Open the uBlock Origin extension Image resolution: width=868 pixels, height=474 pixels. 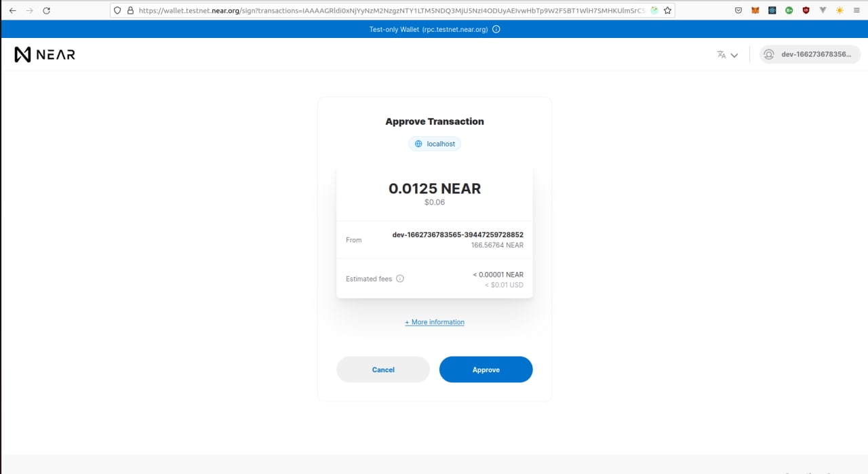point(806,11)
